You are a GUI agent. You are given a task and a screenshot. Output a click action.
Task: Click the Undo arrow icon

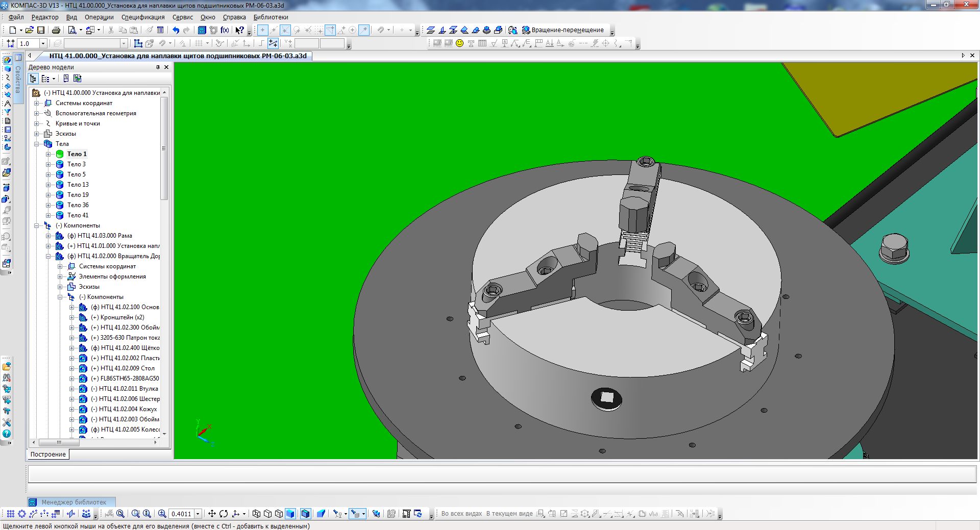pyautogui.click(x=176, y=30)
